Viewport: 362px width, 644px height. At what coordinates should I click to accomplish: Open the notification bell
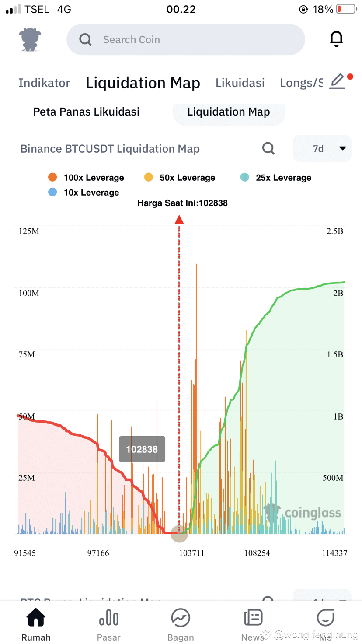point(336,39)
